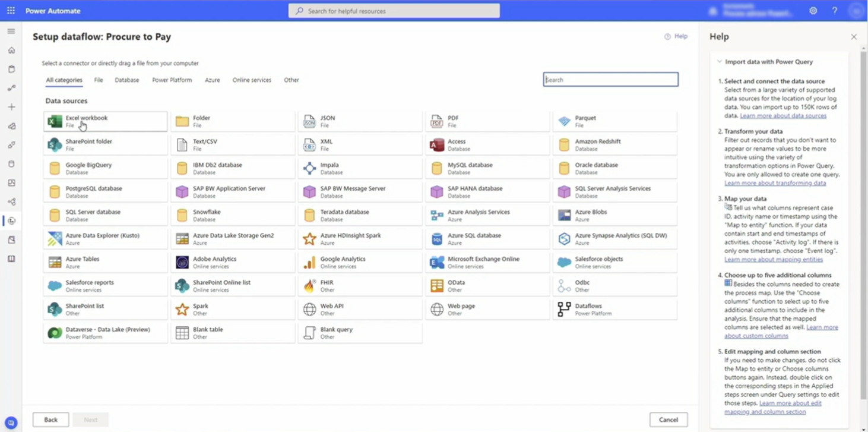The height and width of the screenshot is (432, 868).
Task: Open the Approvals clipboard icon in sidebar
Action: 11,69
